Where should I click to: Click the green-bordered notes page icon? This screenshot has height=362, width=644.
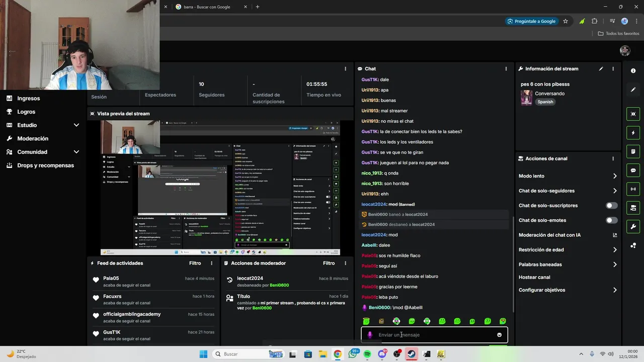point(633,151)
